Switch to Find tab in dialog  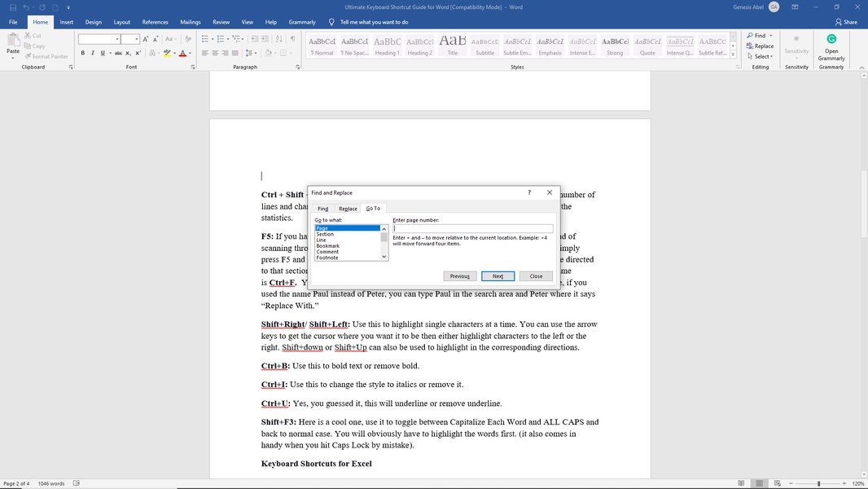[x=322, y=209]
